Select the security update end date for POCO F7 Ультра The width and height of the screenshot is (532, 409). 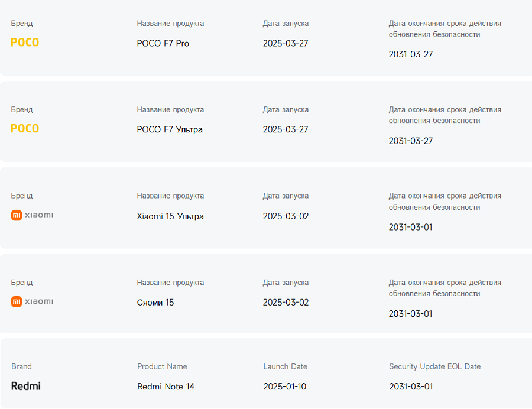click(411, 141)
